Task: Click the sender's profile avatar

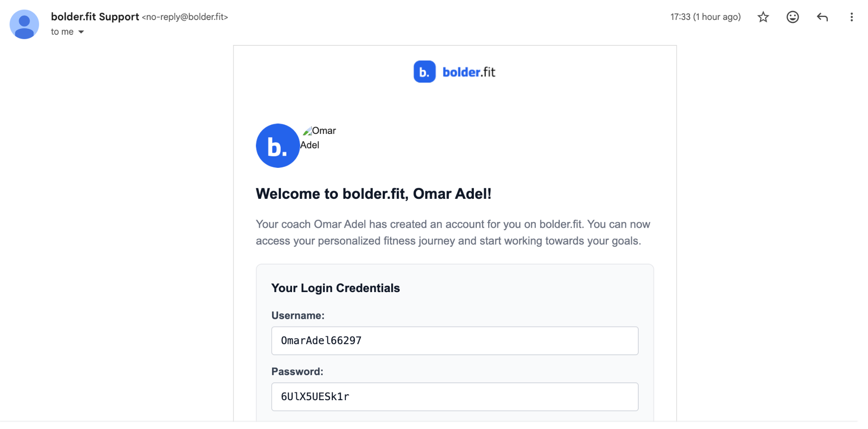Action: (24, 25)
